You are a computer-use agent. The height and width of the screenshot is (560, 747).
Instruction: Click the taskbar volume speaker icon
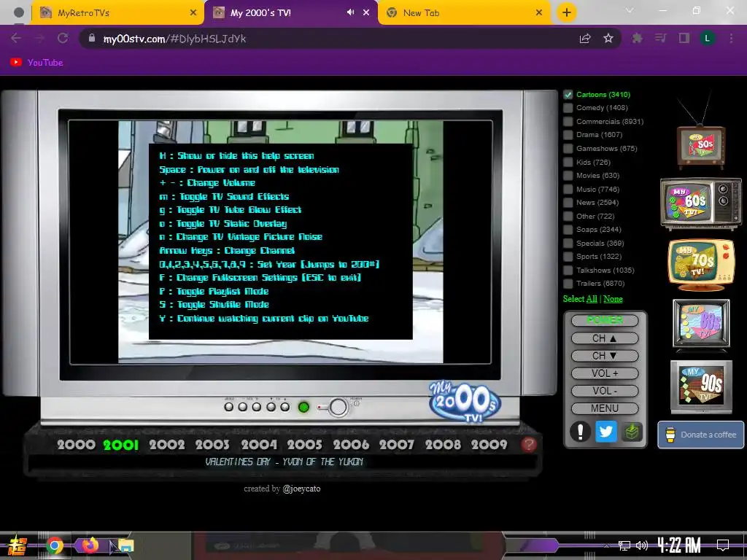pyautogui.click(x=642, y=545)
